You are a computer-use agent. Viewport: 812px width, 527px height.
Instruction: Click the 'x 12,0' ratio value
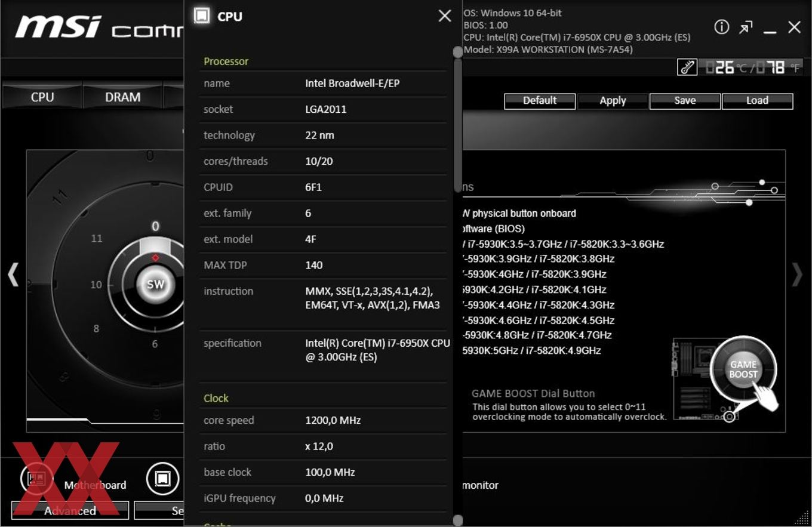[319, 446]
